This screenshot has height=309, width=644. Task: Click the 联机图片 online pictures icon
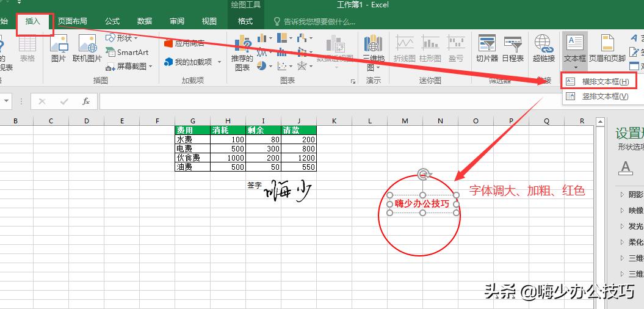pyautogui.click(x=87, y=48)
